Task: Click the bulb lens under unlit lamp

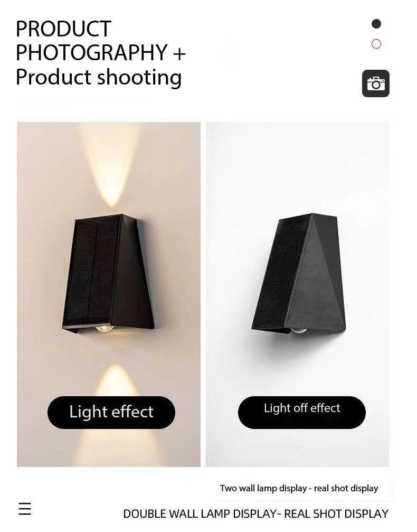Action: 298,330
